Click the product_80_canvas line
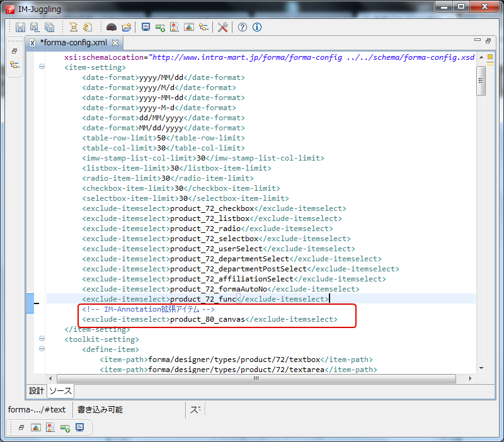The width and height of the screenshot is (504, 442). click(x=210, y=319)
